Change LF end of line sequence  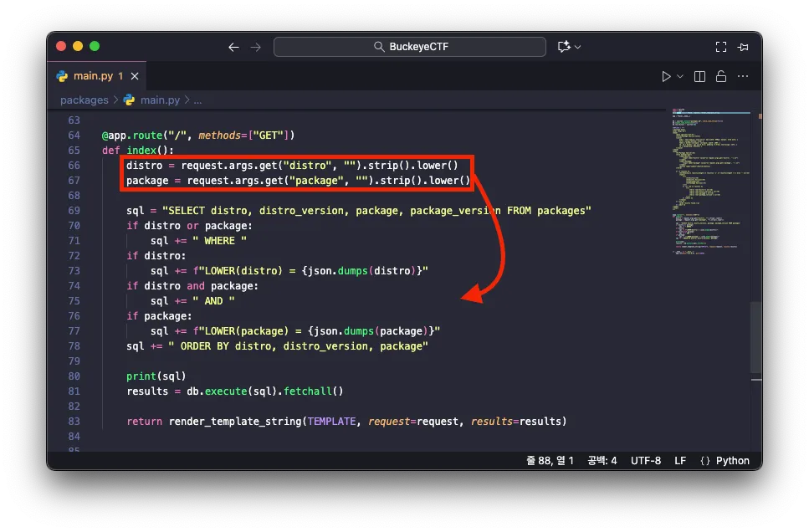(x=680, y=461)
